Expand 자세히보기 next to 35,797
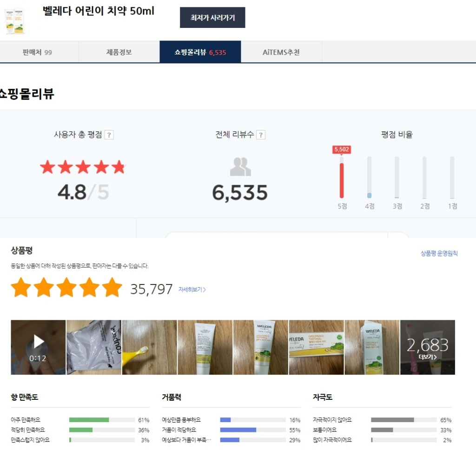Image resolution: width=476 pixels, height=476 pixels. coord(192,290)
